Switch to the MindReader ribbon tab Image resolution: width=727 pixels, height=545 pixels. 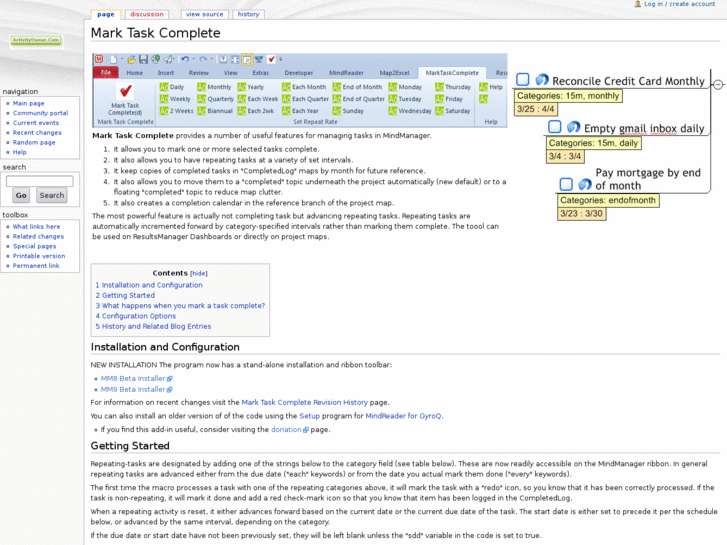346,73
